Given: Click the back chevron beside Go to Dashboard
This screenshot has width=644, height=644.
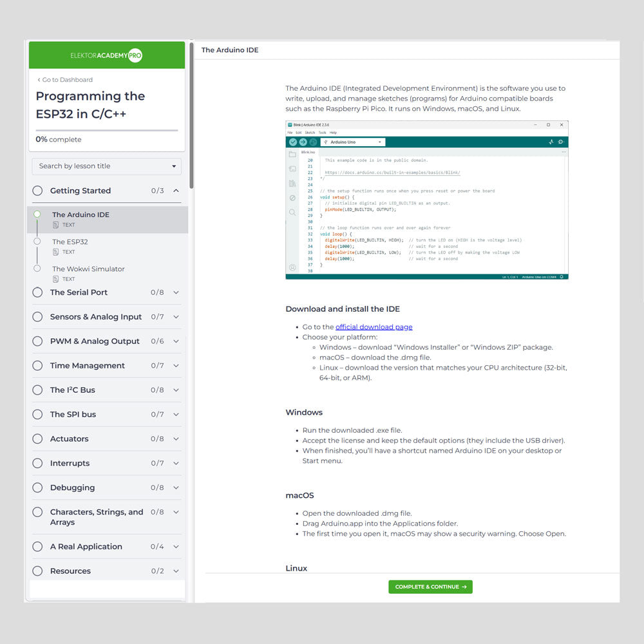Looking at the screenshot, I should point(39,80).
